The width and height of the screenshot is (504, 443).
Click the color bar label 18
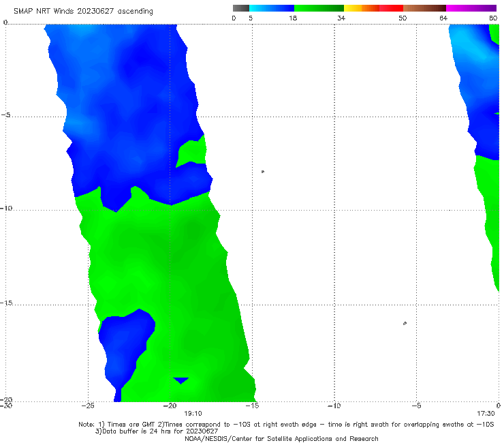tap(293, 18)
